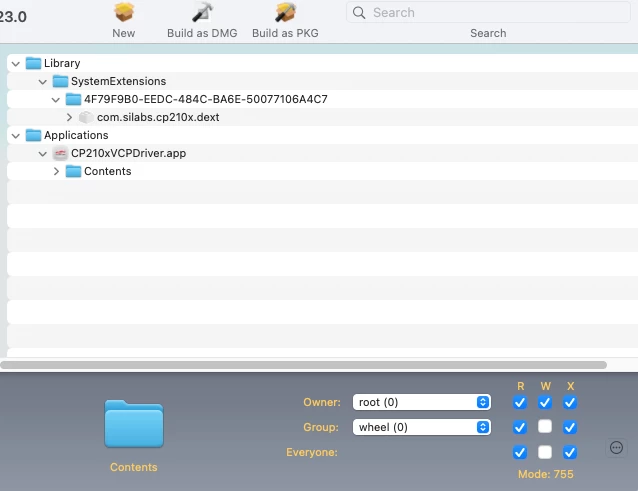
Task: Toggle Owner read permission checkbox
Action: 520,402
